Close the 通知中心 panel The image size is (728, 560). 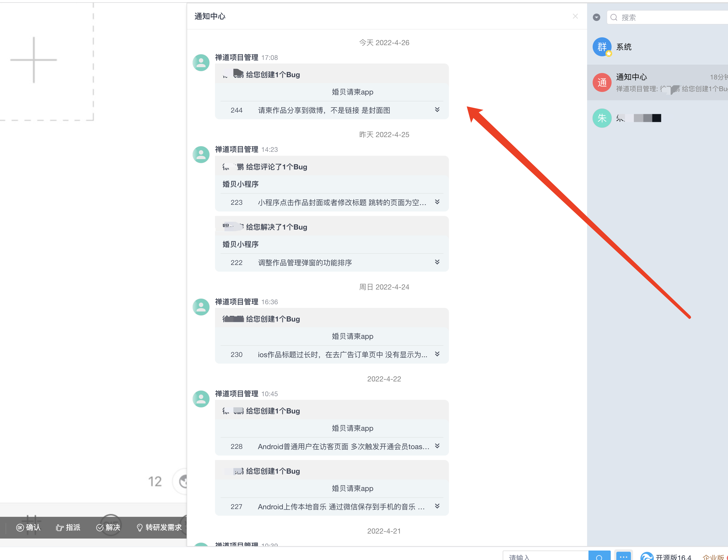click(x=575, y=16)
